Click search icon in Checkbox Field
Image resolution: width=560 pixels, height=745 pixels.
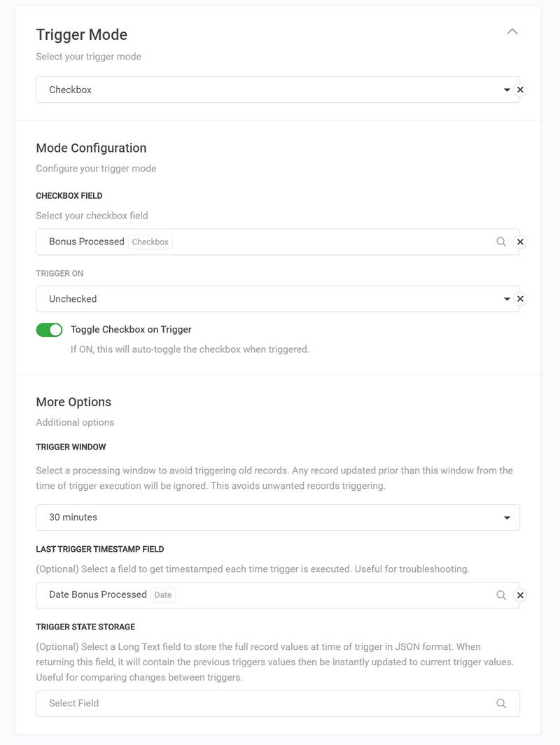point(501,242)
